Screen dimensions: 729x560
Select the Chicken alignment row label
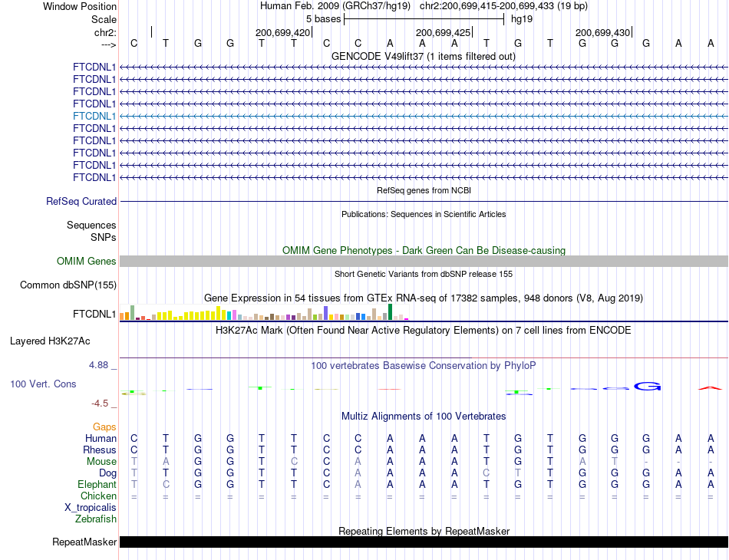[x=98, y=496]
